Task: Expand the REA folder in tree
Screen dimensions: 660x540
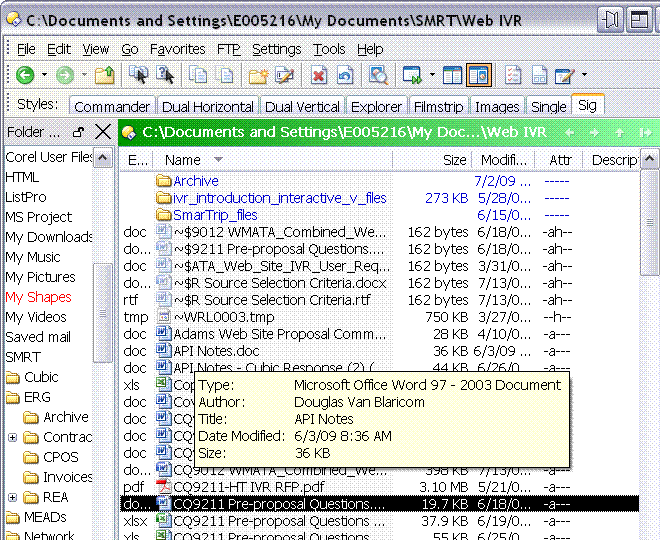Action: 12,497
